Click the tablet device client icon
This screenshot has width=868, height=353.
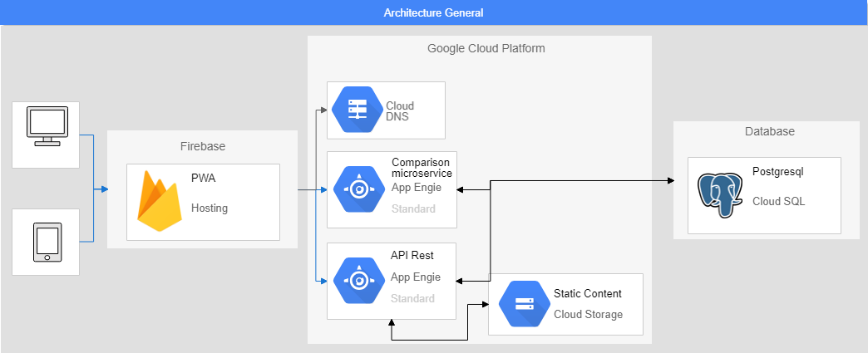tap(47, 243)
